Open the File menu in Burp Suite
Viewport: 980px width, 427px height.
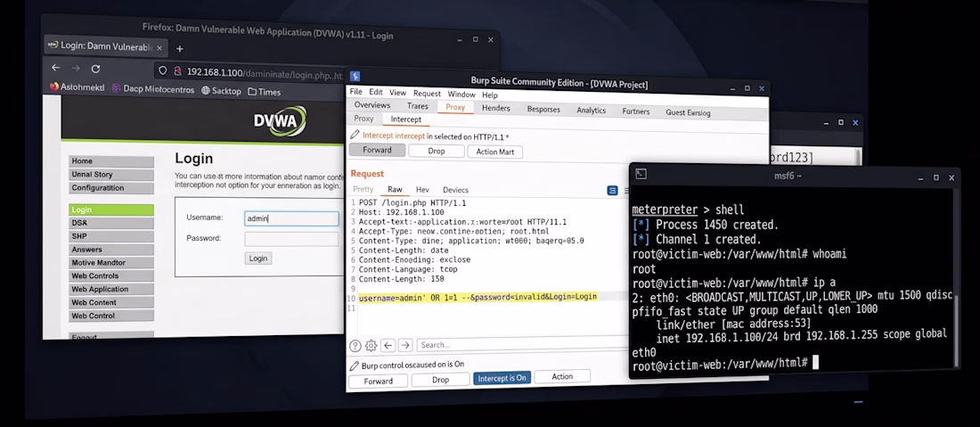point(355,92)
